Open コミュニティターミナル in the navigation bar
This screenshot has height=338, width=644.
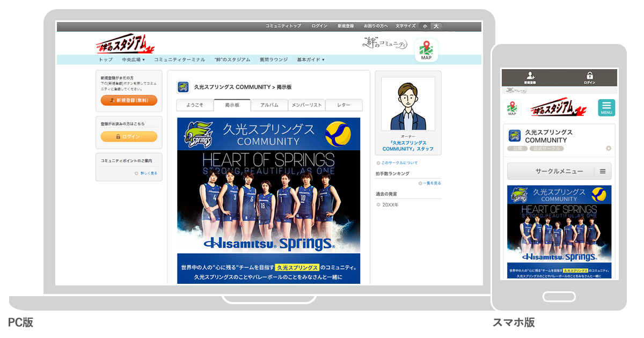pos(179,60)
